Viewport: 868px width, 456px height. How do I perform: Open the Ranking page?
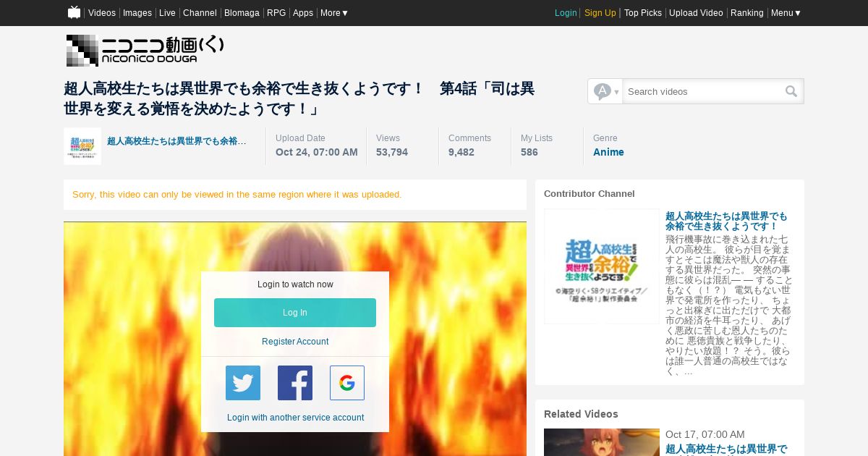coord(747,13)
